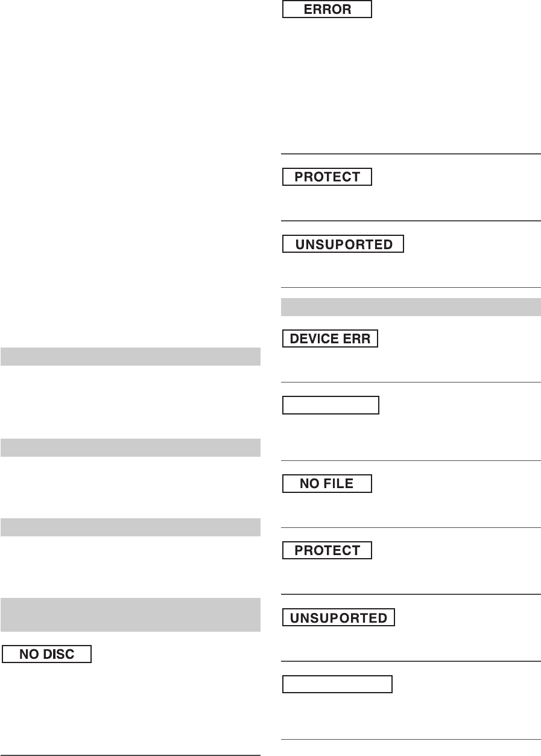Select the NO FILE label box
The height and width of the screenshot is (756, 541).
(327, 484)
